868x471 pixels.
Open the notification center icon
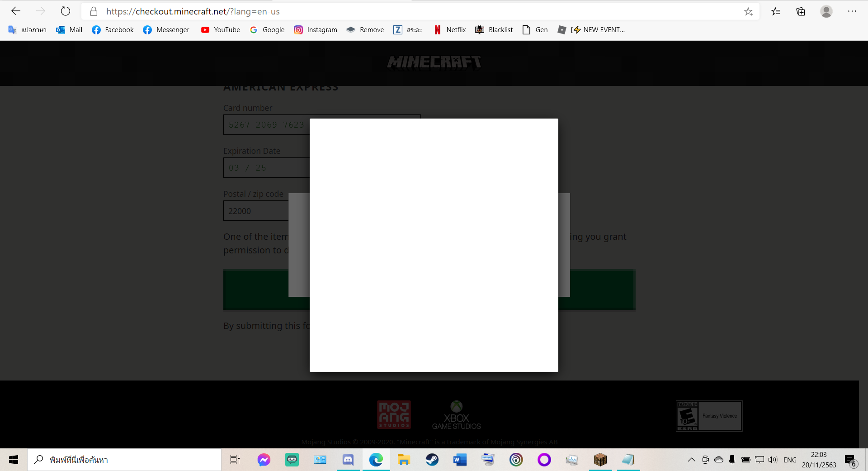coord(851,461)
